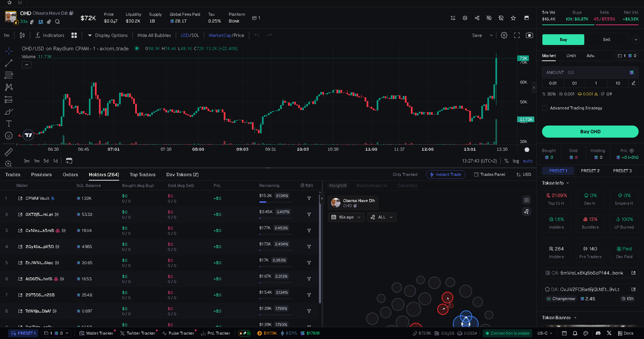Click the Buy OHD button
Screen dimensions: 644x339
pos(590,131)
